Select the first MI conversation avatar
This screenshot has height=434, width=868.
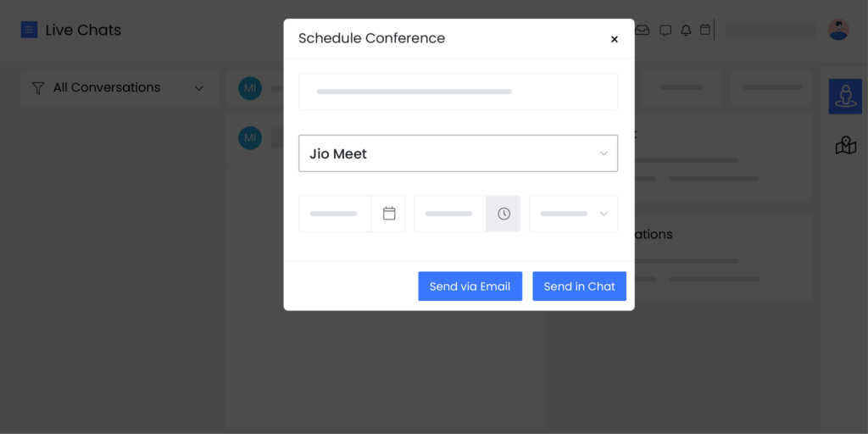point(250,88)
